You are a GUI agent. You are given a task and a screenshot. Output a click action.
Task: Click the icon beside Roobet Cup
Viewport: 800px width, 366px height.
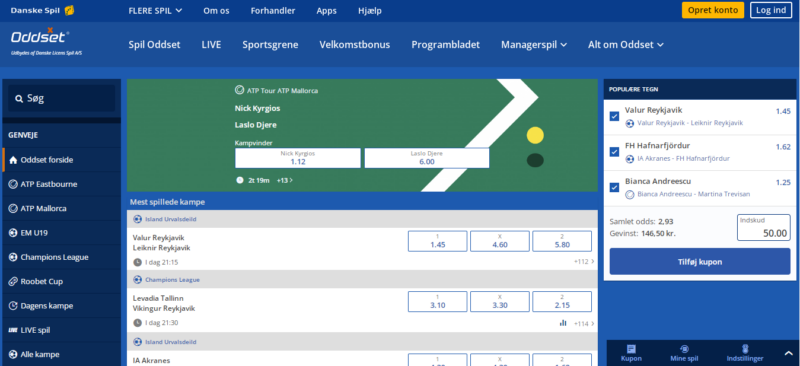click(x=13, y=281)
